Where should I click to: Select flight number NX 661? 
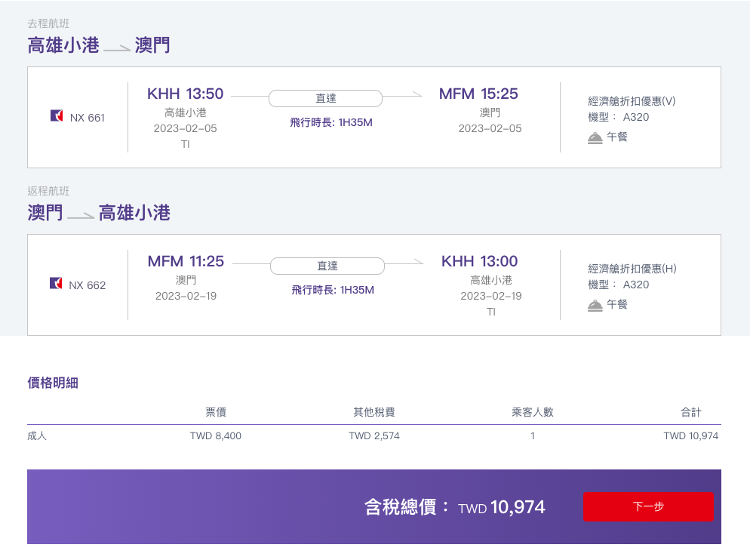87,118
